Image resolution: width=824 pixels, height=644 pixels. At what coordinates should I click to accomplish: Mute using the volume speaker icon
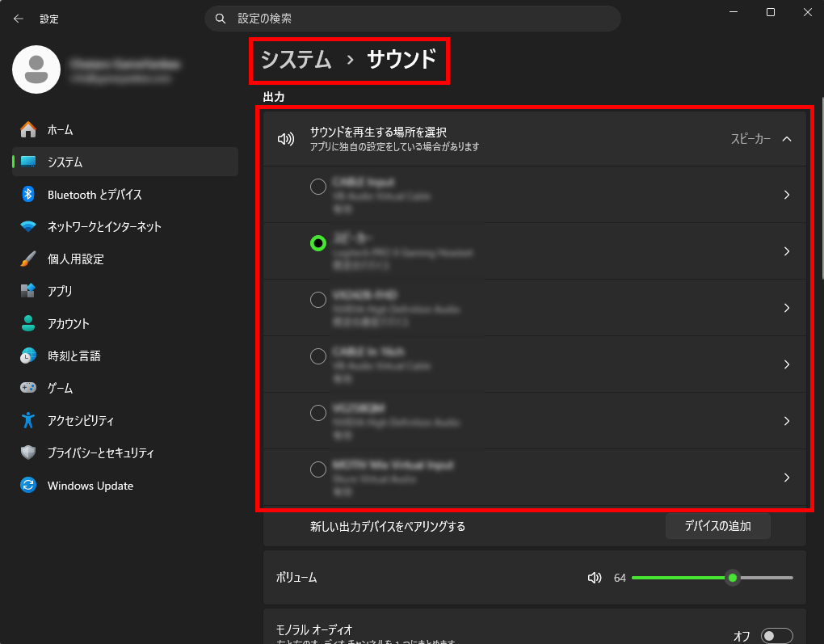[x=595, y=578]
